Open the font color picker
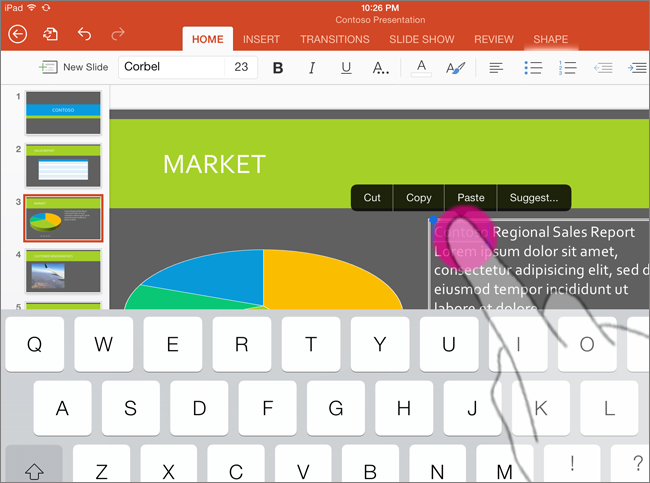This screenshot has height=483, width=650. pyautogui.click(x=421, y=68)
